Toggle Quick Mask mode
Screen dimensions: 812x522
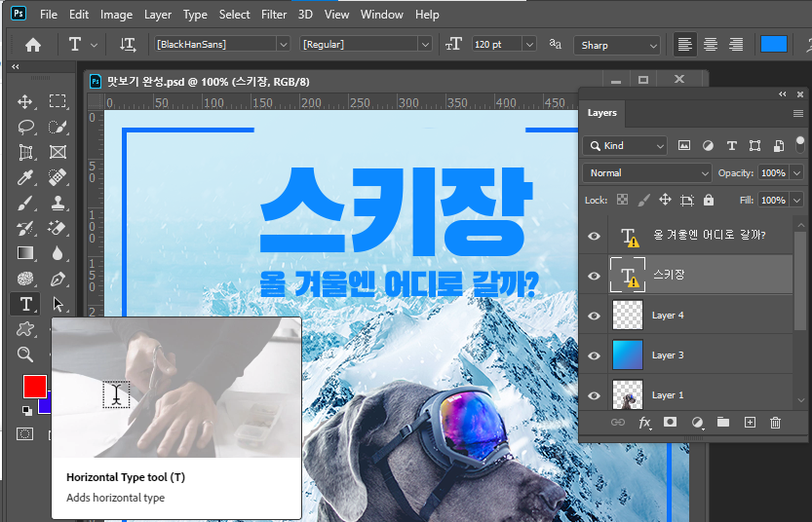point(24,434)
